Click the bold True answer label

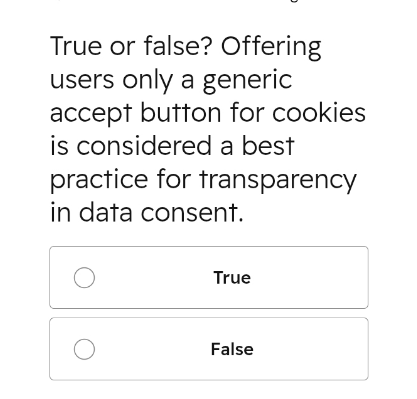pyautogui.click(x=232, y=278)
